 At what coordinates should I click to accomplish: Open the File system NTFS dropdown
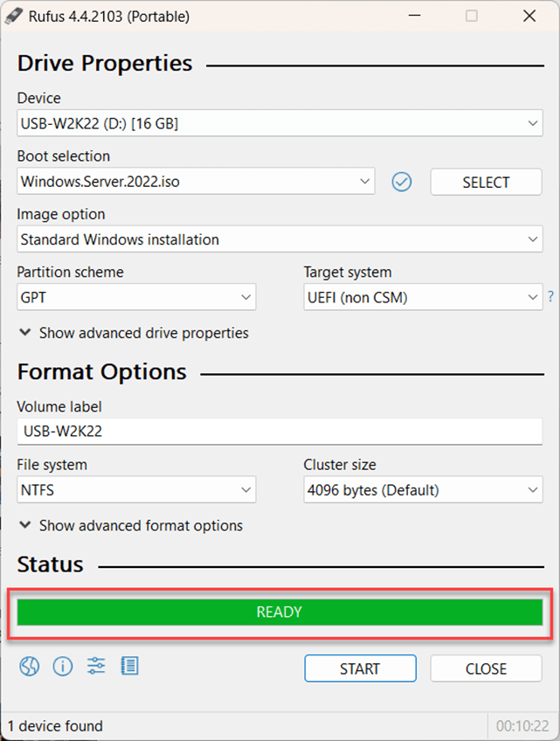click(x=136, y=490)
